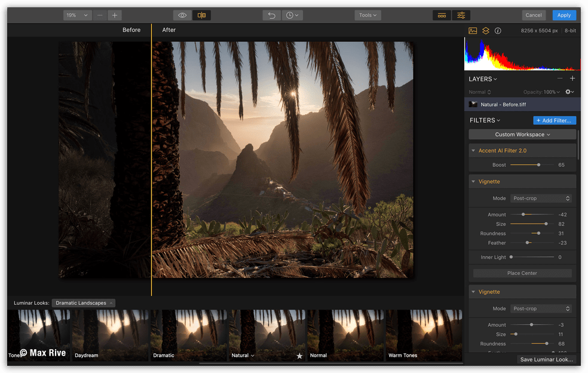Click the Undo icon in the toolbar
Image resolution: width=588 pixels, height=373 pixels.
(273, 15)
